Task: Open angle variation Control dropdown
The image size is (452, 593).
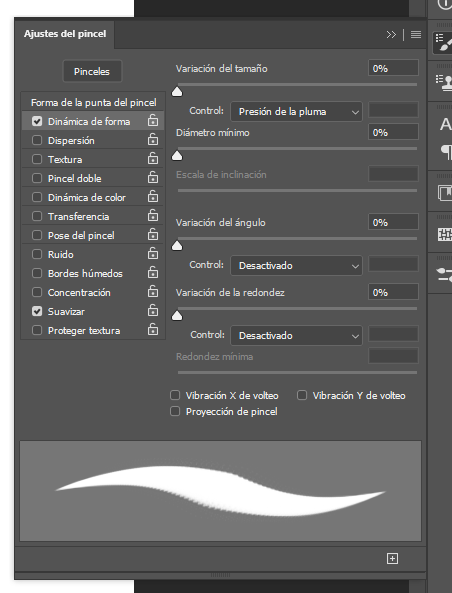Action: coord(296,266)
